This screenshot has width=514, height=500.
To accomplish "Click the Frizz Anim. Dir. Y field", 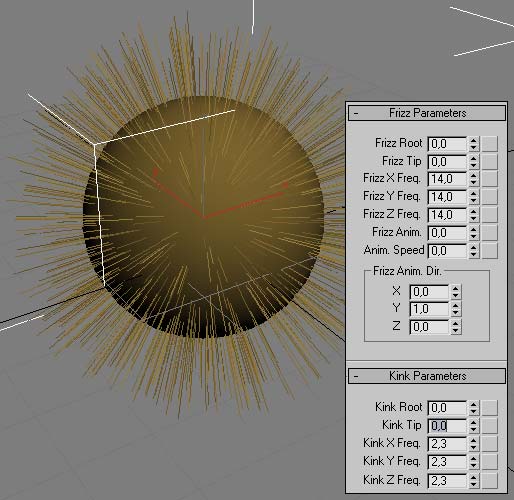I will pyautogui.click(x=429, y=309).
